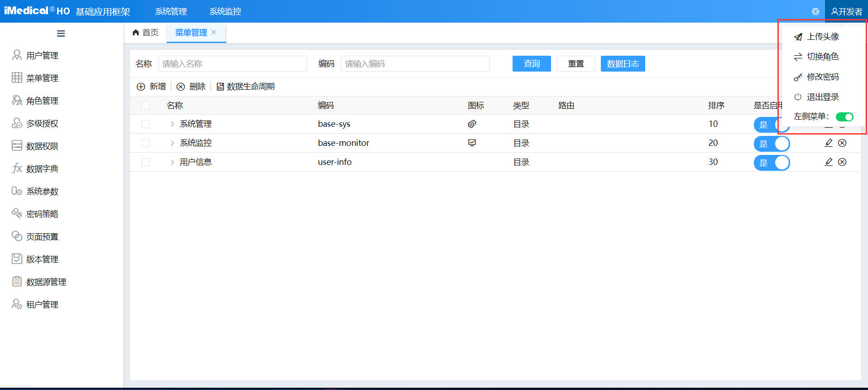Open the 开发者 user menu
868x390 pixels.
point(846,11)
